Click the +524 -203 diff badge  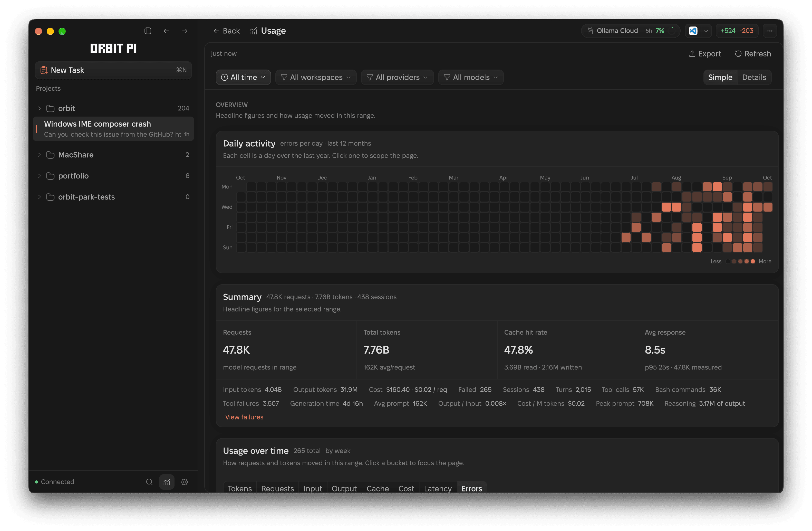[737, 31]
